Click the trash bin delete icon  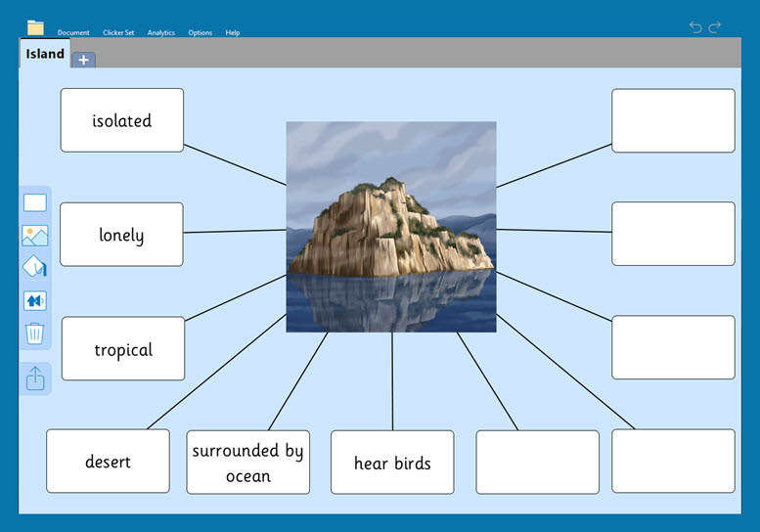click(x=34, y=334)
